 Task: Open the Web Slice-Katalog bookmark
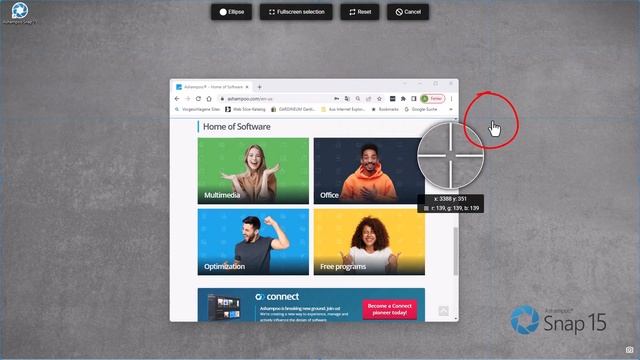pyautogui.click(x=245, y=109)
